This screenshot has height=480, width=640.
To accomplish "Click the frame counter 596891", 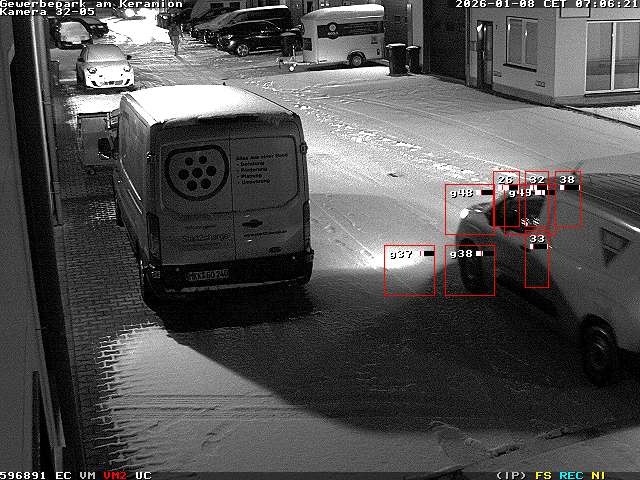I will pyautogui.click(x=23, y=475).
